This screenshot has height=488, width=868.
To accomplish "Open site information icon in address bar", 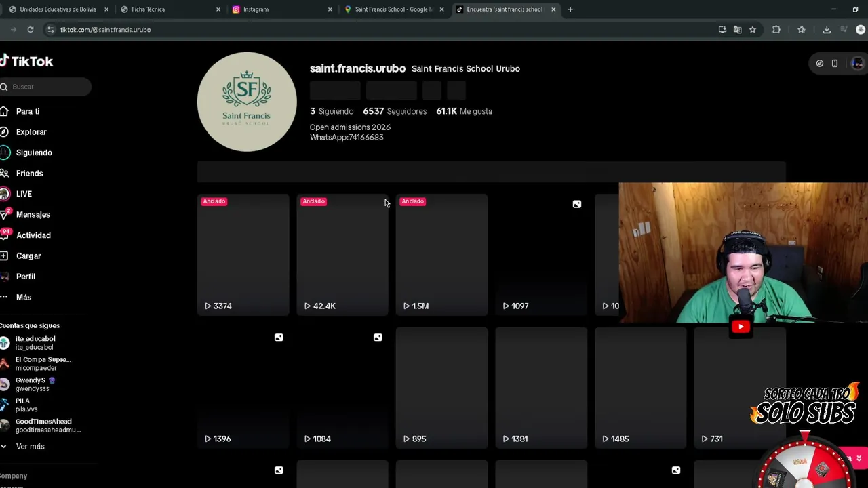I will [50, 30].
